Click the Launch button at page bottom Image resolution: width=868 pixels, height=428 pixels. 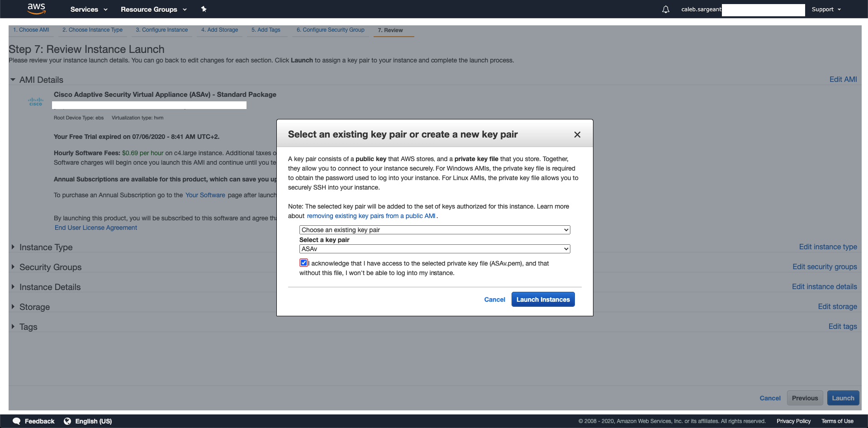[x=843, y=398]
